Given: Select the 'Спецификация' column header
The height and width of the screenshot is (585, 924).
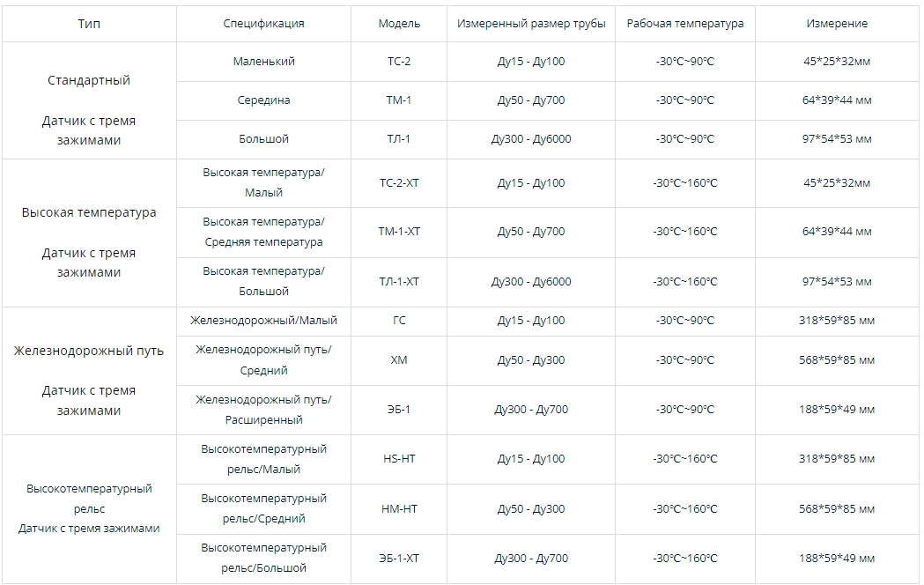Looking at the screenshot, I should coord(263,24).
